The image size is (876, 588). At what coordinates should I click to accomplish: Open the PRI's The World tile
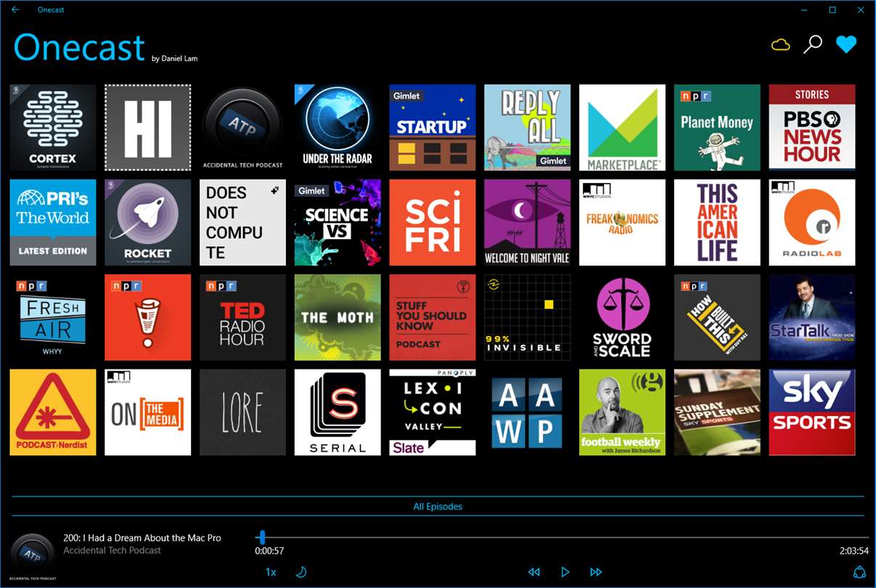(x=53, y=223)
